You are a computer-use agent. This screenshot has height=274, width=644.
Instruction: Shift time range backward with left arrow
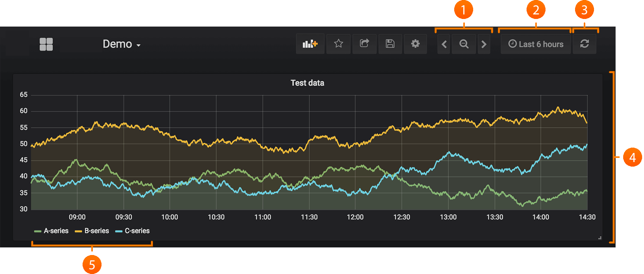(444, 44)
